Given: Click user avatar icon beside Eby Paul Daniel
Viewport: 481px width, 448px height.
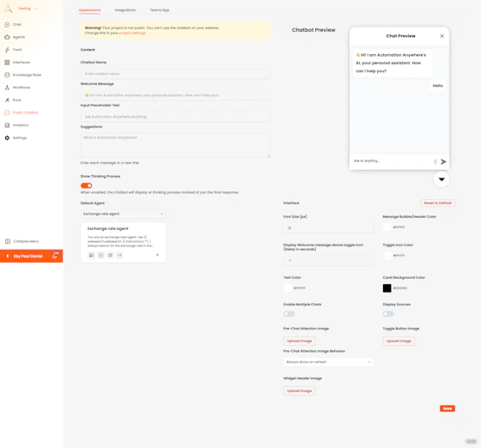Looking at the screenshot, I should (8, 256).
